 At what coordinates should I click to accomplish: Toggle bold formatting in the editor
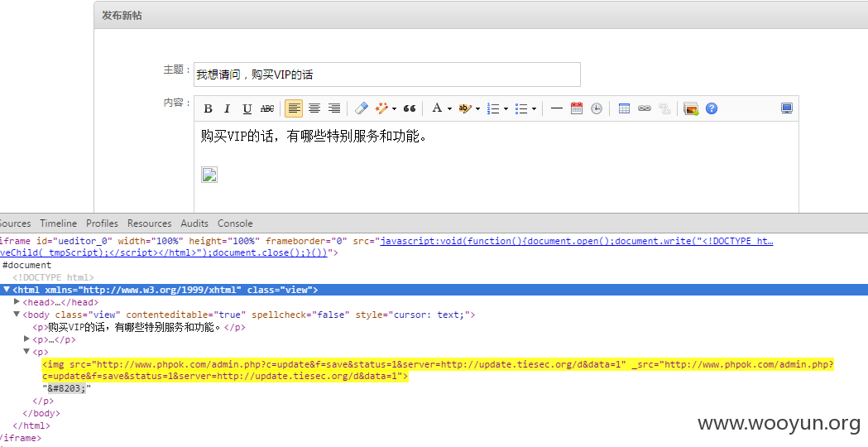[209, 108]
